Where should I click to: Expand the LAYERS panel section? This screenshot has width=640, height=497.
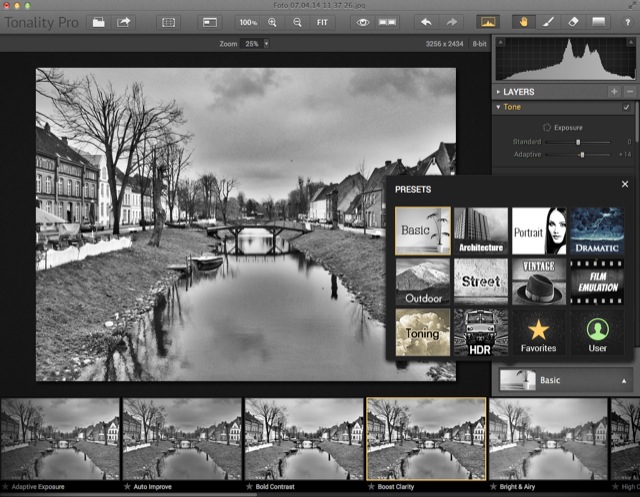pos(499,91)
